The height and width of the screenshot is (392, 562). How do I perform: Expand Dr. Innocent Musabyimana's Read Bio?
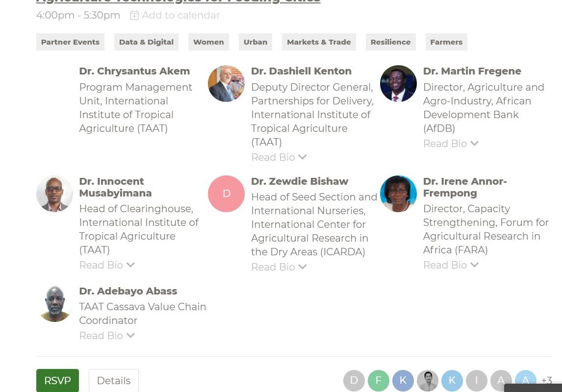tap(106, 265)
